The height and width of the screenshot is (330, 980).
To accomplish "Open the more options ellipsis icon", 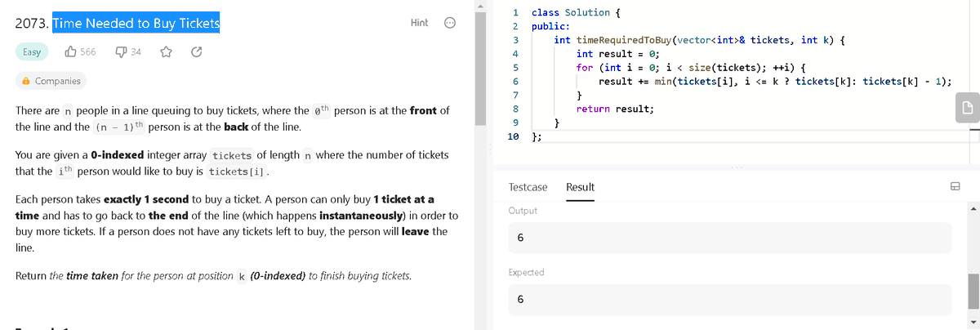I will tap(449, 23).
